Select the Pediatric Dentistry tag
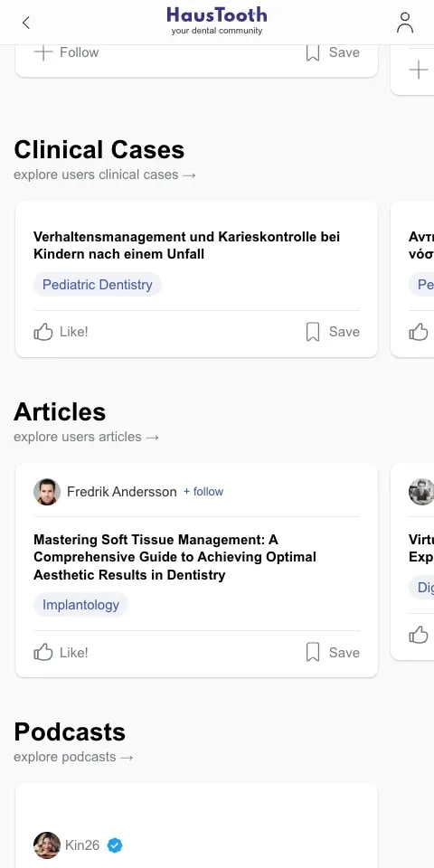Image resolution: width=434 pixels, height=868 pixels. [x=98, y=285]
